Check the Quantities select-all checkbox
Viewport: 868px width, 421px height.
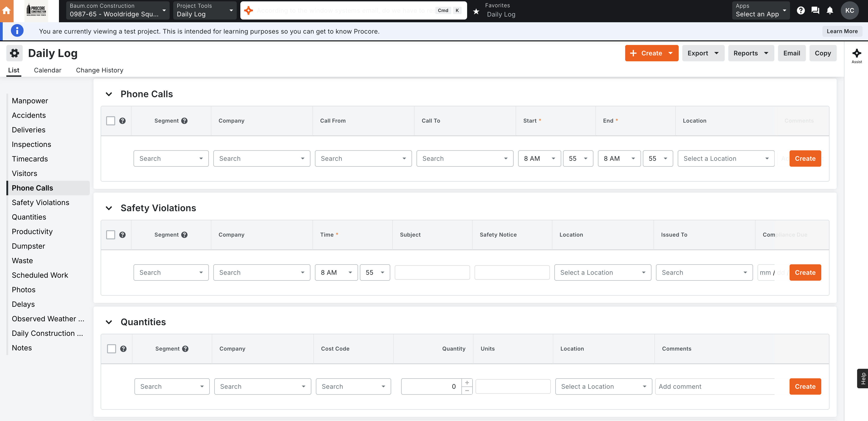(111, 349)
